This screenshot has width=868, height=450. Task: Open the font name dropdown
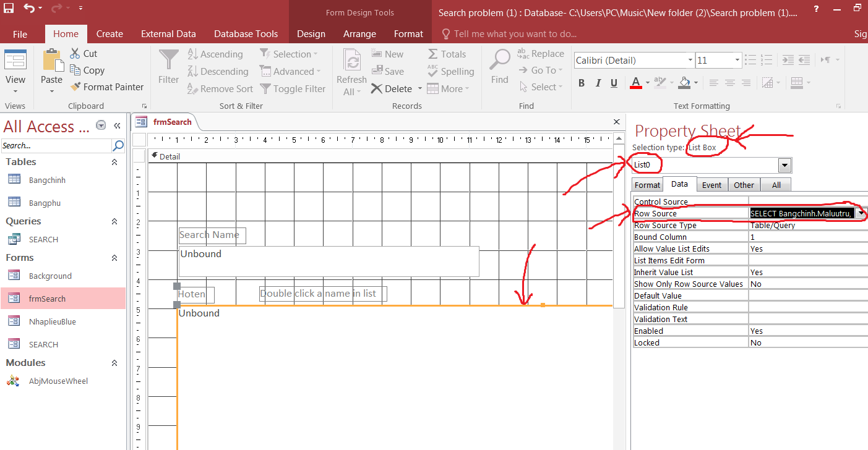point(690,61)
